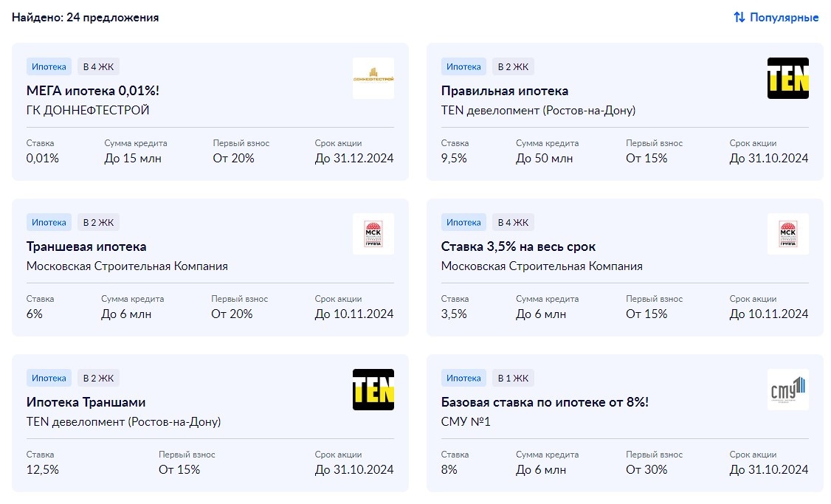This screenshot has width=831, height=504.
Task: Toggle the Ипотека tag on Траншевая ипотека card
Action: [49, 221]
